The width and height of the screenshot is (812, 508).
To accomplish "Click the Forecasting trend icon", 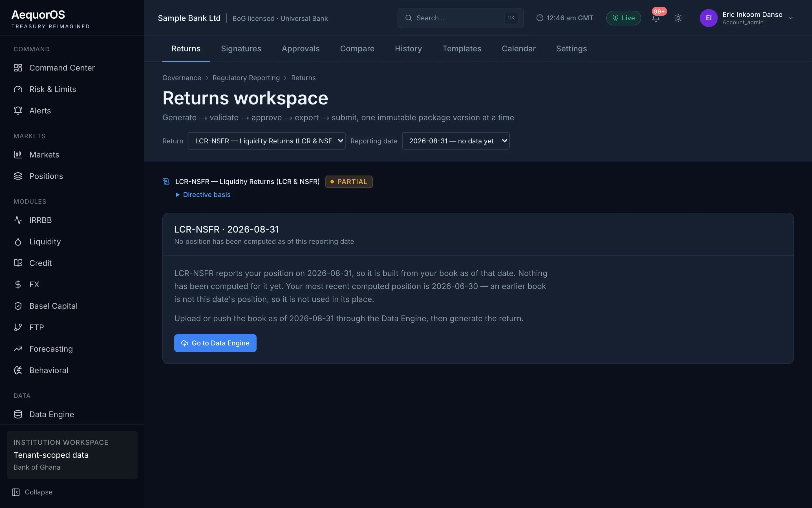I will click(x=18, y=349).
